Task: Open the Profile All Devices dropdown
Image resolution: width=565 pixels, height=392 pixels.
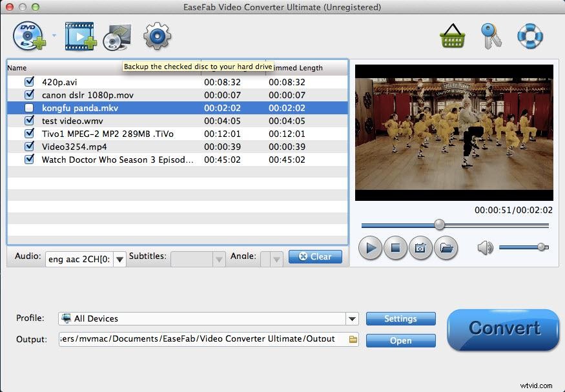Action: coord(352,318)
